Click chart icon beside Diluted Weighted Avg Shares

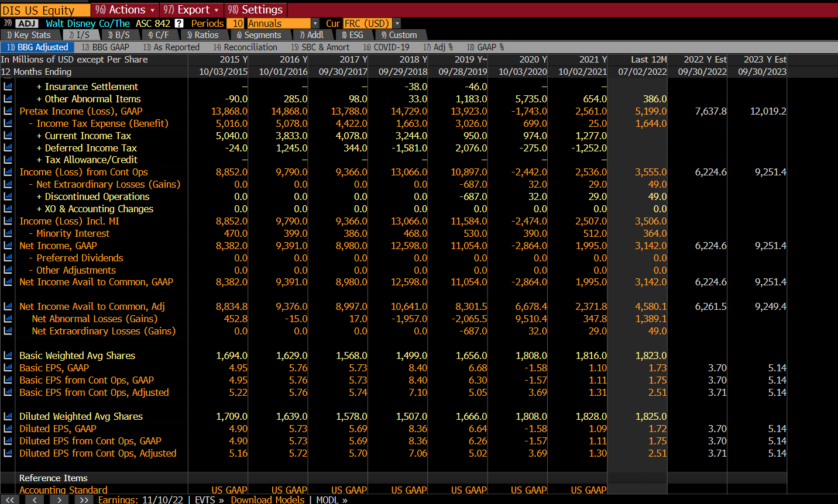(8, 416)
